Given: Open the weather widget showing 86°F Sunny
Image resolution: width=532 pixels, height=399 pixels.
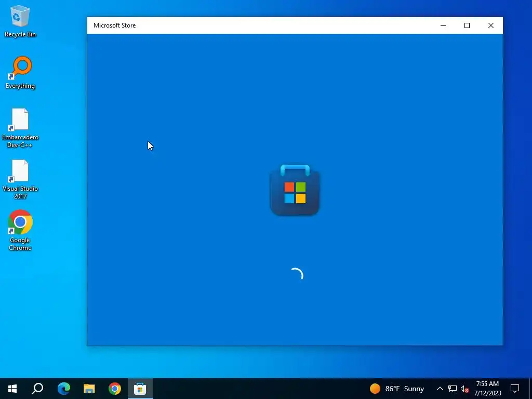Looking at the screenshot, I should point(397,389).
